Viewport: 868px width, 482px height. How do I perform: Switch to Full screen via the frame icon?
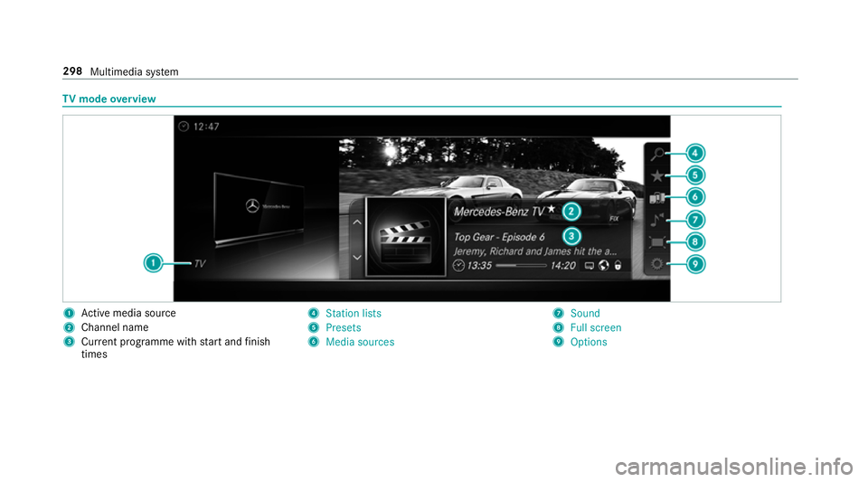point(656,242)
